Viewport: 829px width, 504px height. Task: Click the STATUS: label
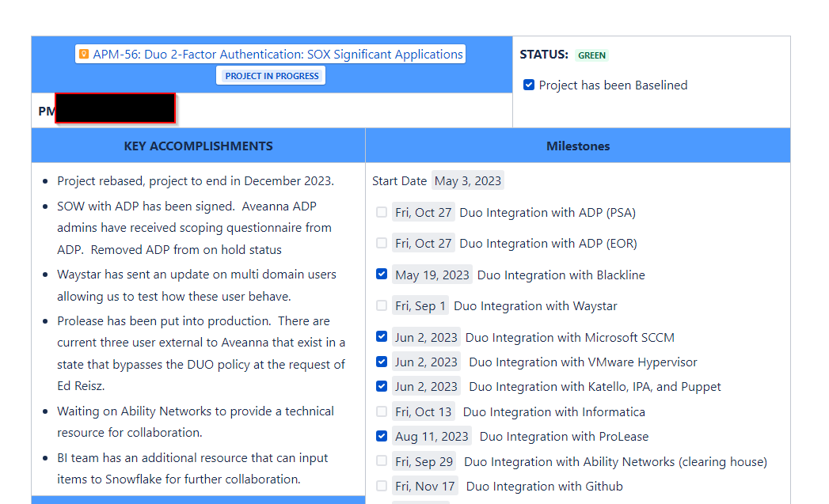[544, 55]
